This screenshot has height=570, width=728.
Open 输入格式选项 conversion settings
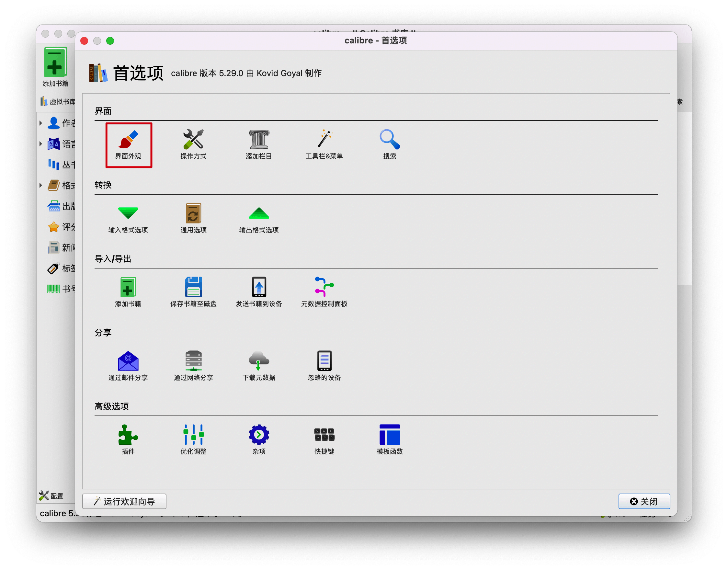128,219
